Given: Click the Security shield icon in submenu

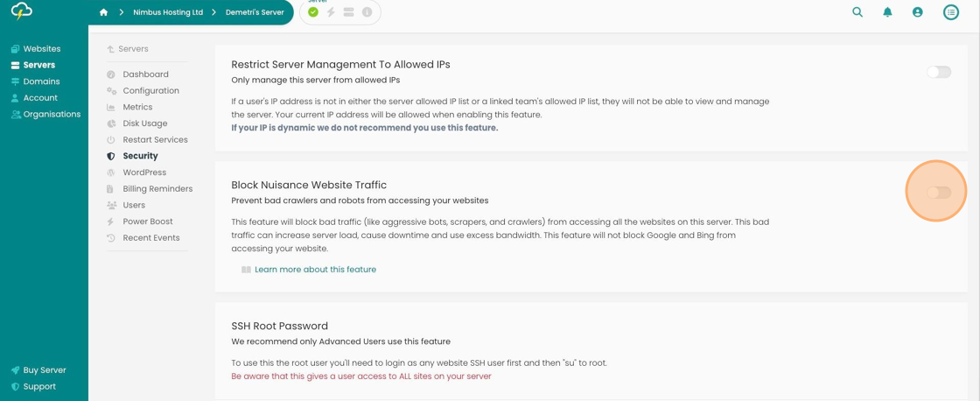Looking at the screenshot, I should click(x=111, y=156).
